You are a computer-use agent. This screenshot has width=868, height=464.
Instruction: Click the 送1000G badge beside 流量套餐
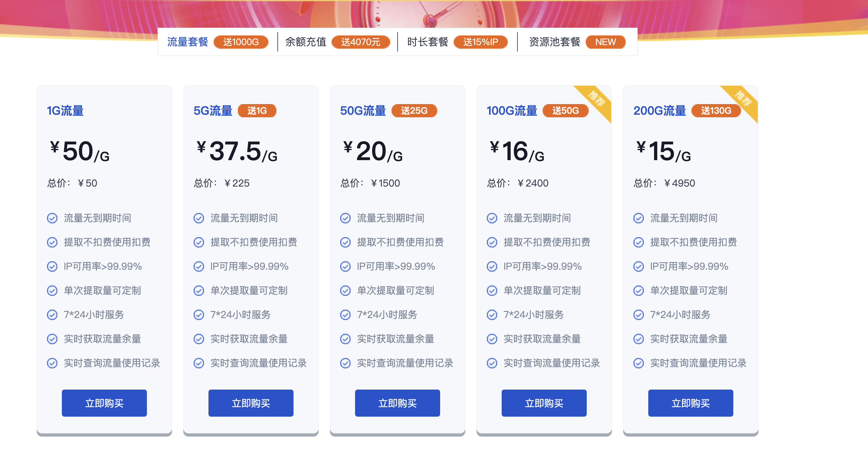(241, 42)
